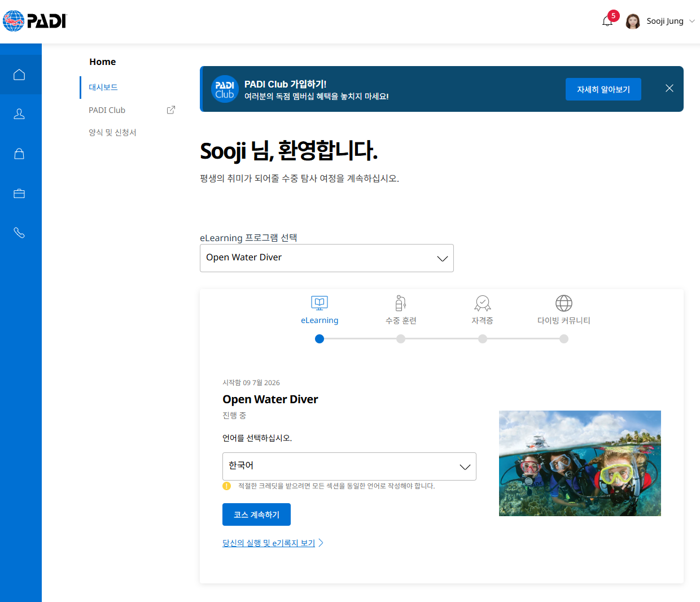Select the Home icon in sidebar

[19, 75]
